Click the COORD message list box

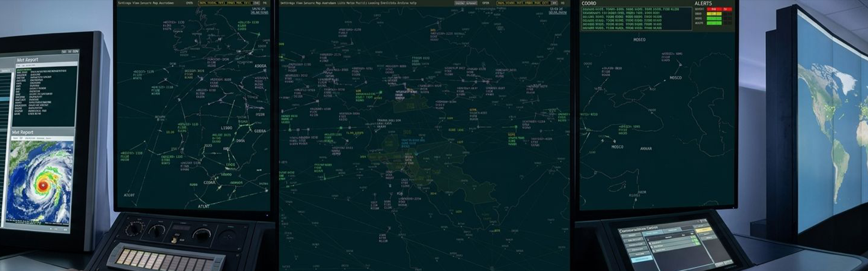pyautogui.click(x=636, y=19)
